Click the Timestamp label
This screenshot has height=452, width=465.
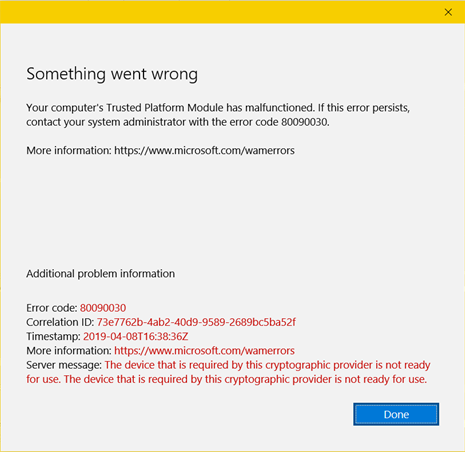tap(54, 336)
